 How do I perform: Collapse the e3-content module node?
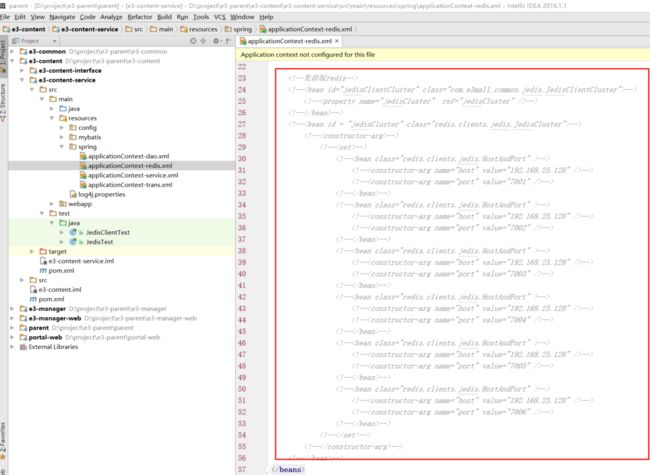pyautogui.click(x=12, y=61)
